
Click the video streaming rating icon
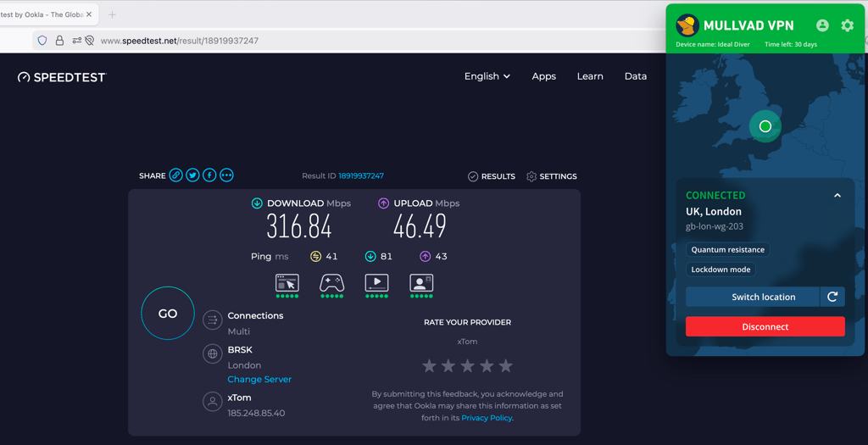(376, 283)
